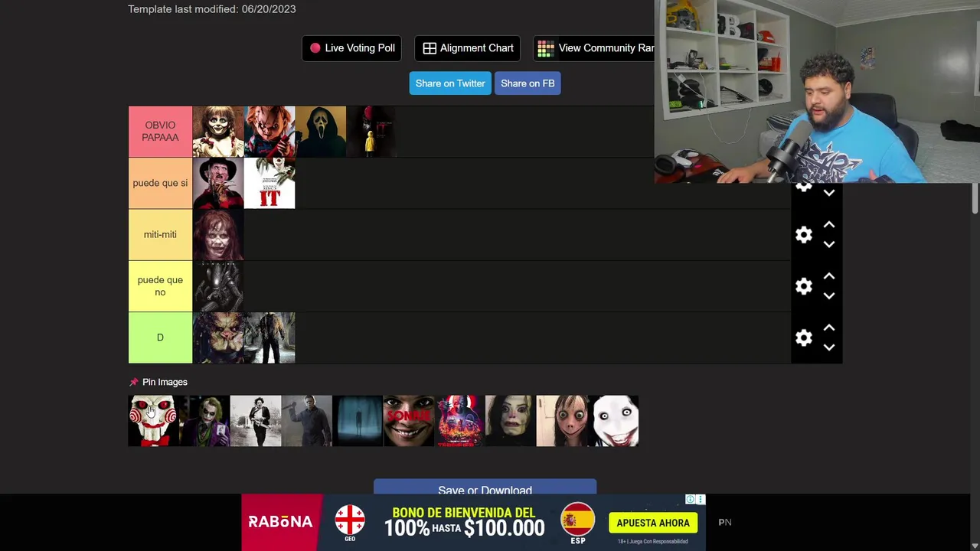
Task: Select the IT movie poster image
Action: pyautogui.click(x=269, y=183)
